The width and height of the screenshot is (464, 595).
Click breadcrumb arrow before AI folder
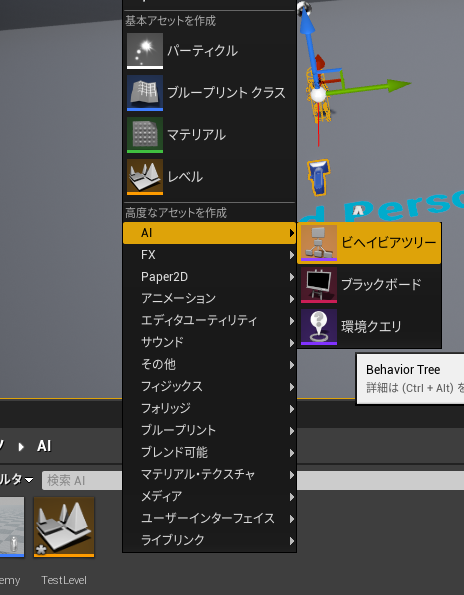click(21, 447)
